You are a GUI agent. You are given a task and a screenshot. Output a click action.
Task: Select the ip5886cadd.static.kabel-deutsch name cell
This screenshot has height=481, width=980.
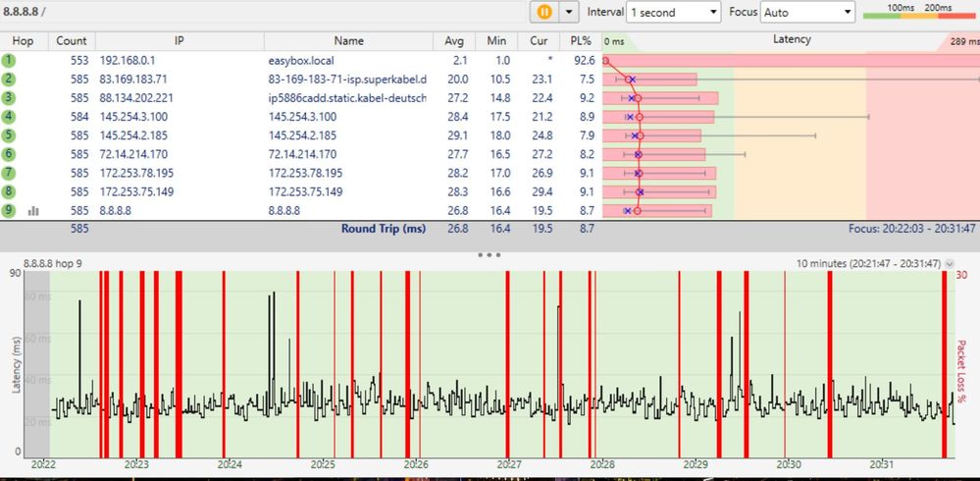tap(347, 98)
